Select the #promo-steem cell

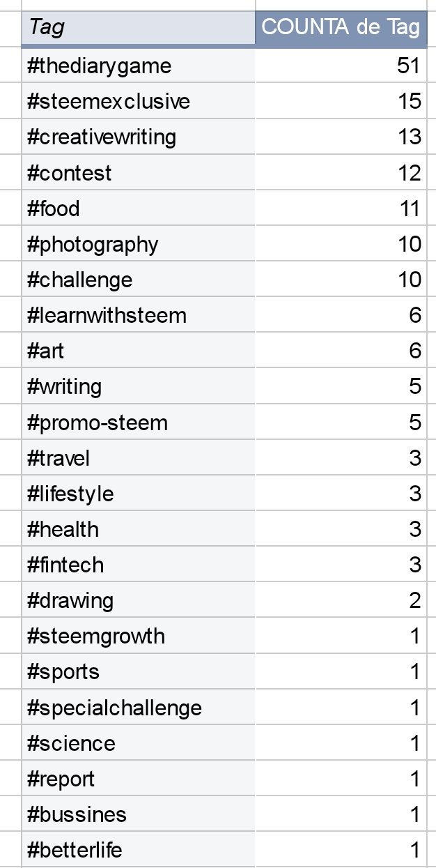tap(138, 422)
